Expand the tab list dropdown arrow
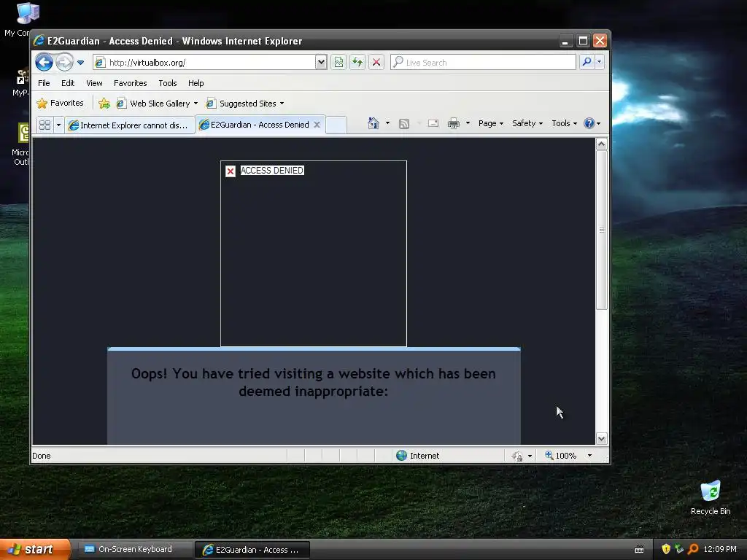This screenshot has width=747, height=560. (x=58, y=125)
